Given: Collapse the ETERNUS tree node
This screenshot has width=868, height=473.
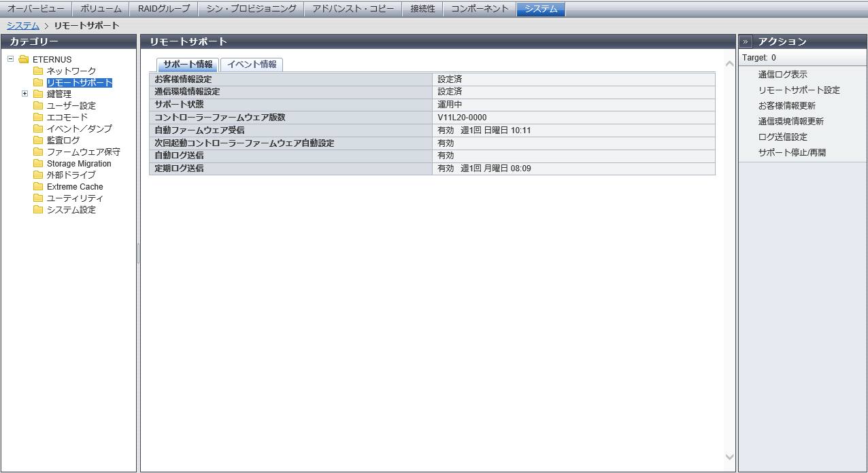Looking at the screenshot, I should point(10,59).
